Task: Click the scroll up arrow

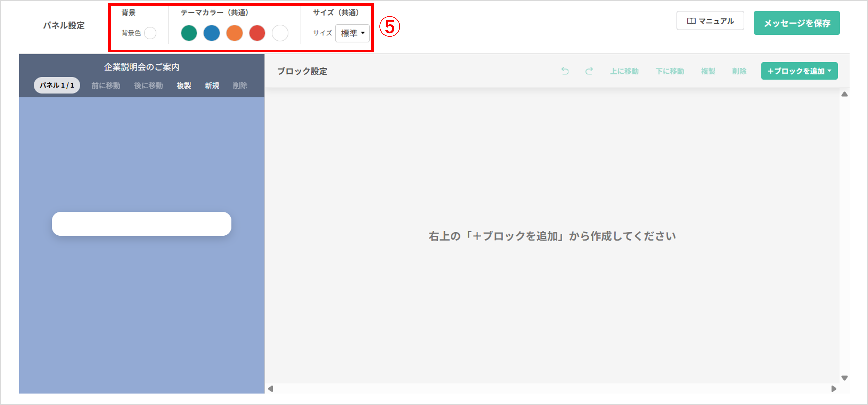Action: coord(844,94)
